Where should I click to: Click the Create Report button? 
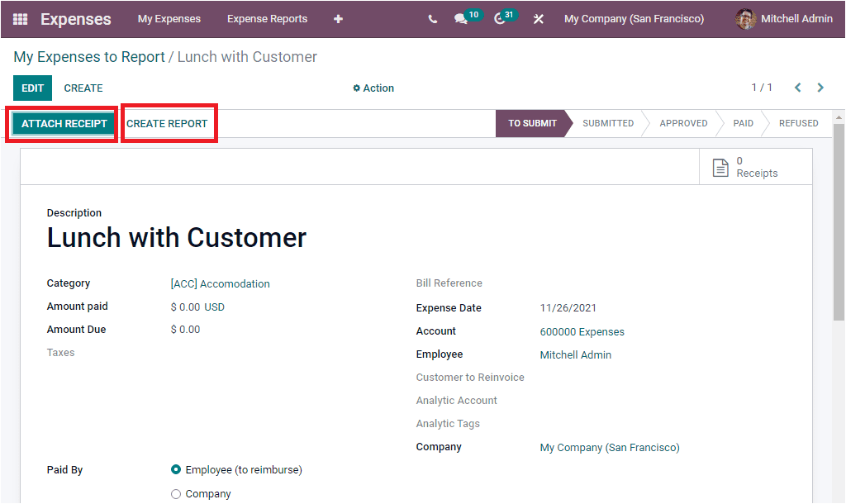[x=167, y=124]
